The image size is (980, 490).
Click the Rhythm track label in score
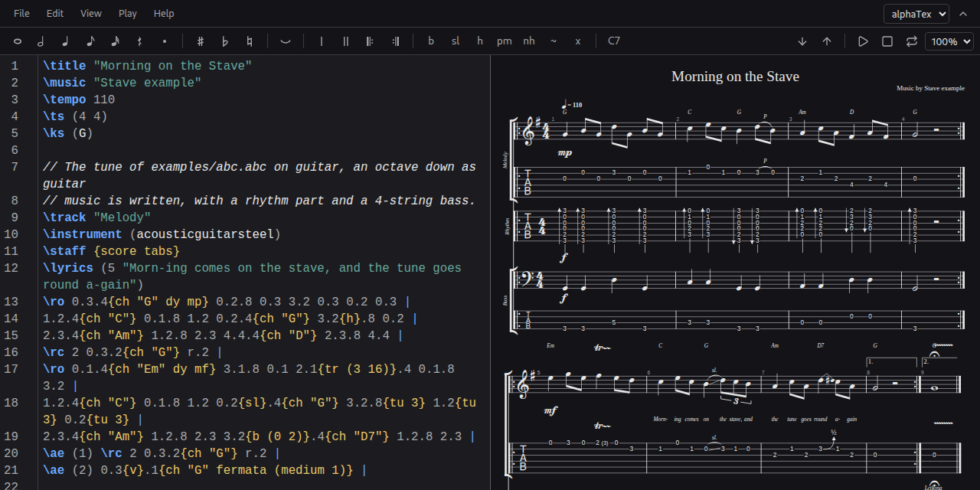(505, 226)
